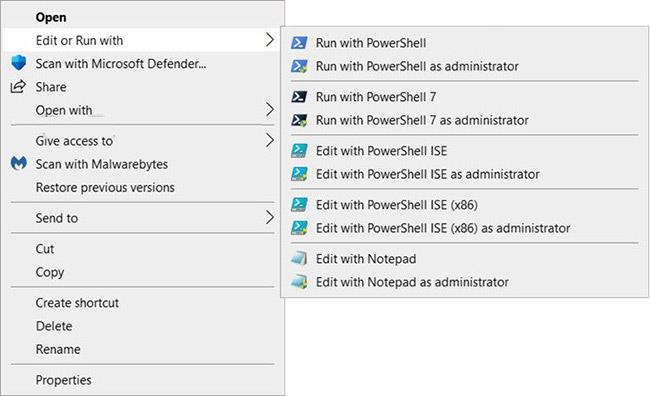650x396 pixels.
Task: Select Edit with Notepad
Action: click(465, 258)
